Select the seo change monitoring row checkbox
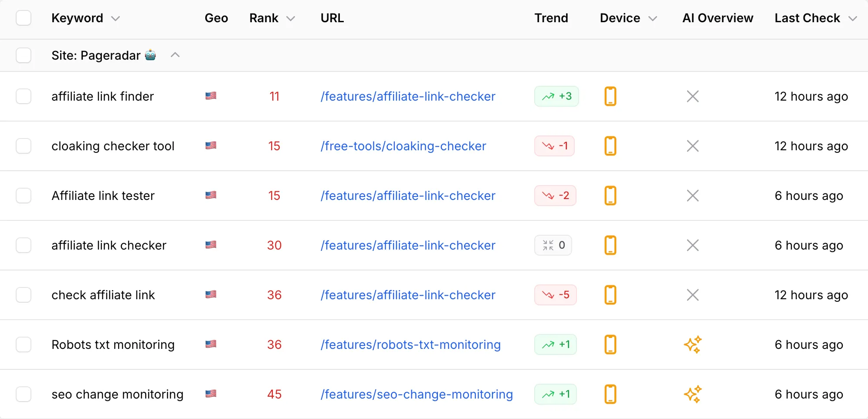 point(24,394)
